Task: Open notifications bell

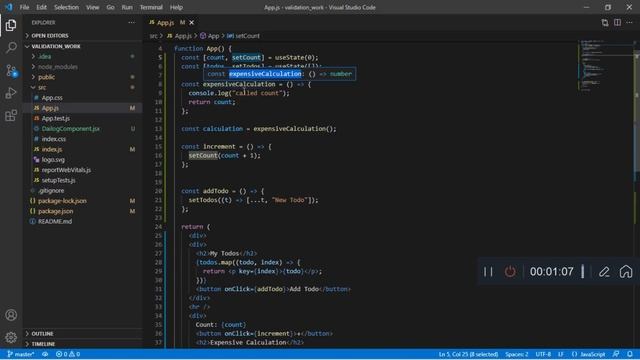Action: pos(630,354)
